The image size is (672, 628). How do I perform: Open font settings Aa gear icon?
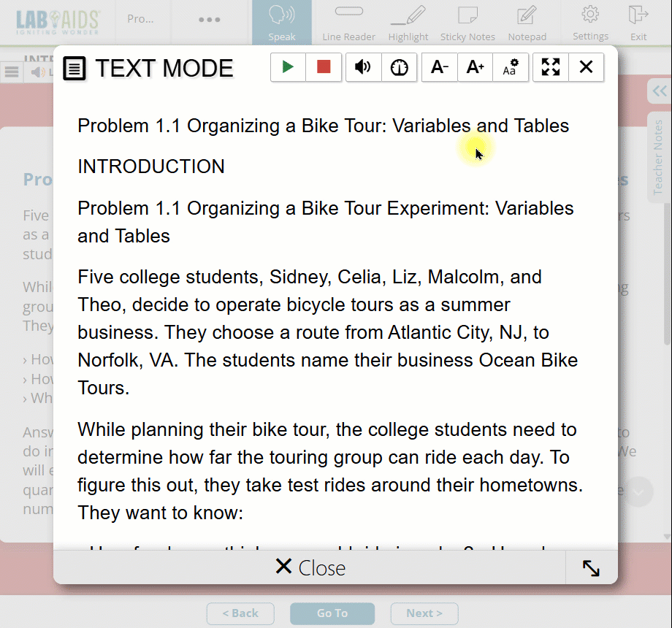[511, 67]
